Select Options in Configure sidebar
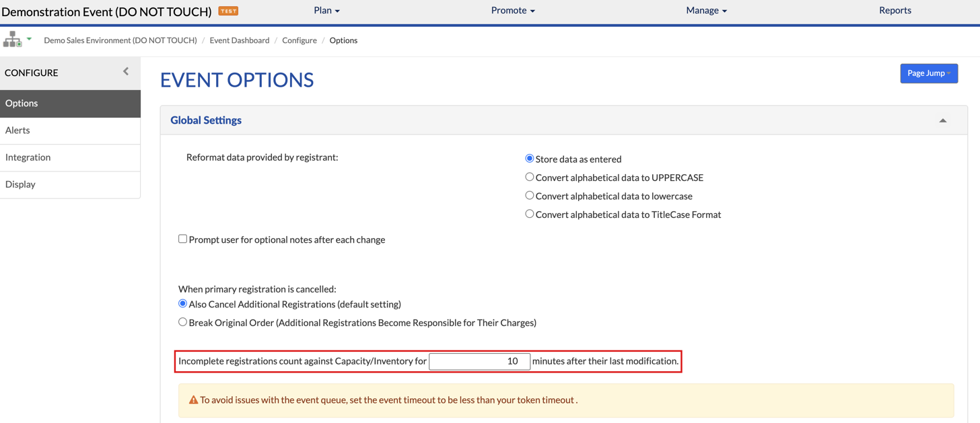Screen dimensions: 980x423 pos(70,104)
